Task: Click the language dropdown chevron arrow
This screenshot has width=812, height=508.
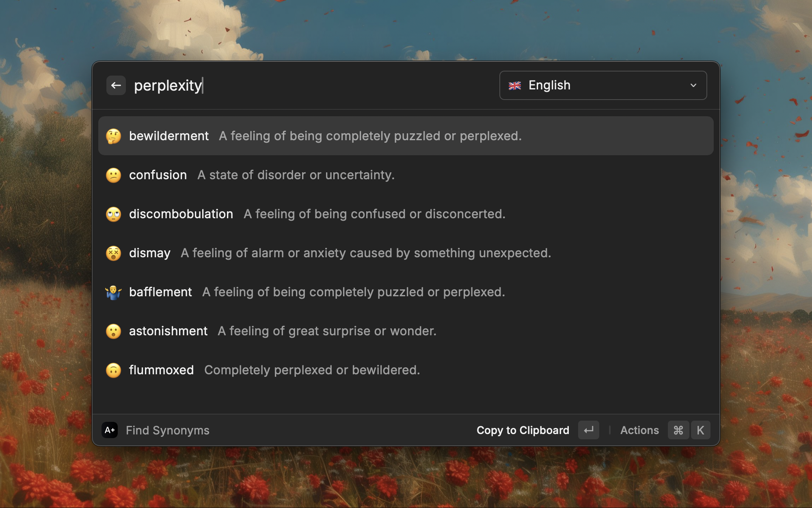Action: (x=693, y=85)
